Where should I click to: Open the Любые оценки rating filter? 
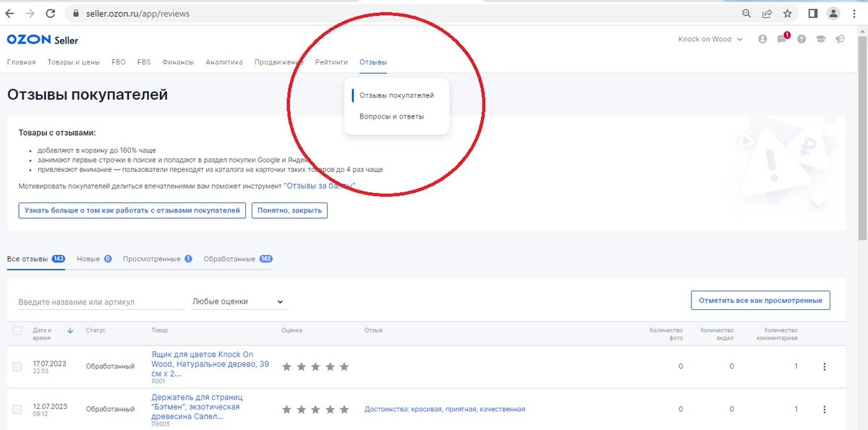tap(239, 301)
